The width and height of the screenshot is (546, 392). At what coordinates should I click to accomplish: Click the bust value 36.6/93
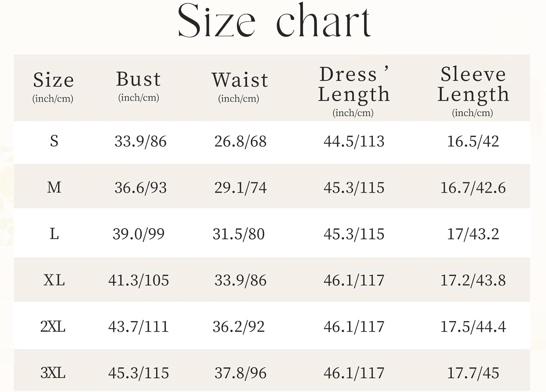tap(141, 187)
